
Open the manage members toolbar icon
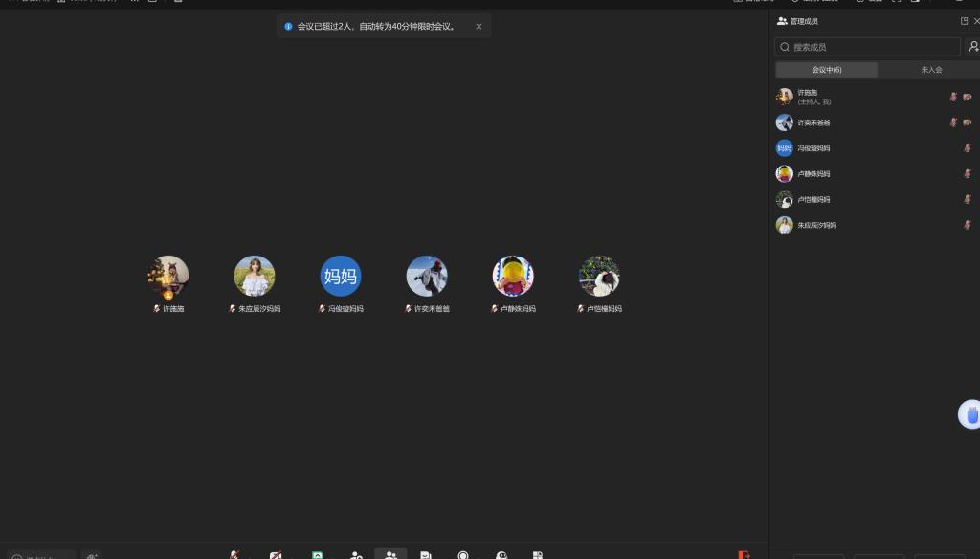(x=390, y=554)
